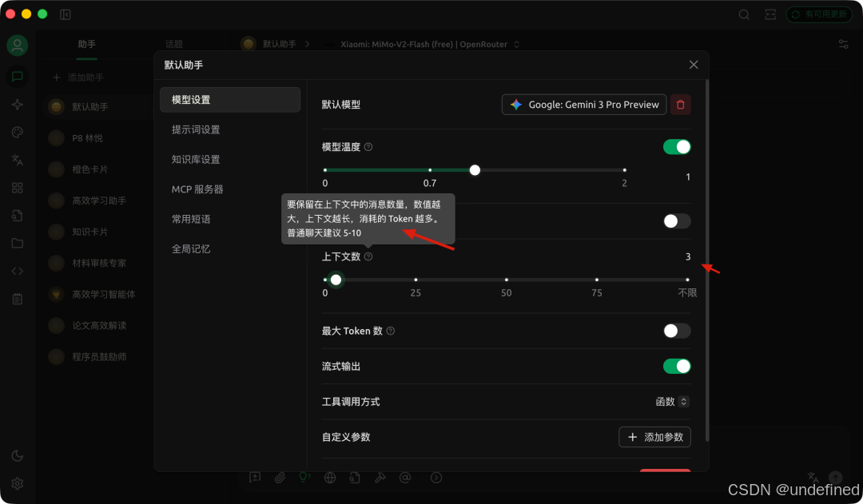This screenshot has height=504, width=863.
Task: Click the @ mention model icon
Action: point(405,478)
